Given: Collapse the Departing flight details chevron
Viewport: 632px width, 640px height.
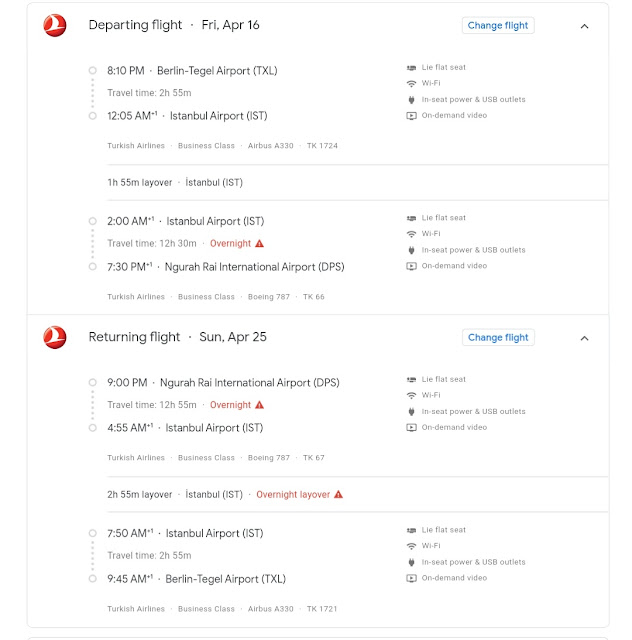Looking at the screenshot, I should click(x=585, y=26).
